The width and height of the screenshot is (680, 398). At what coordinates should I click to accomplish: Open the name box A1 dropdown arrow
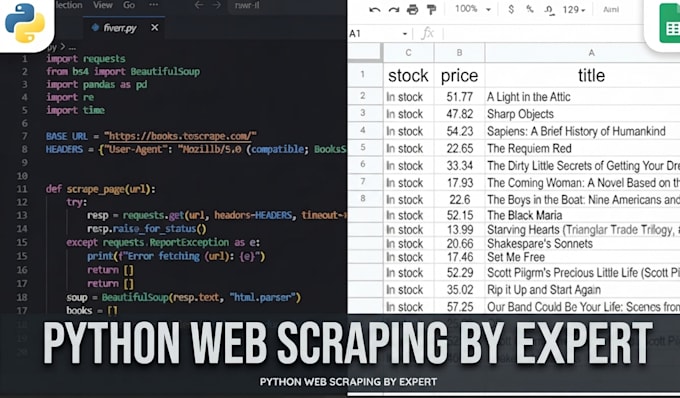tap(405, 34)
